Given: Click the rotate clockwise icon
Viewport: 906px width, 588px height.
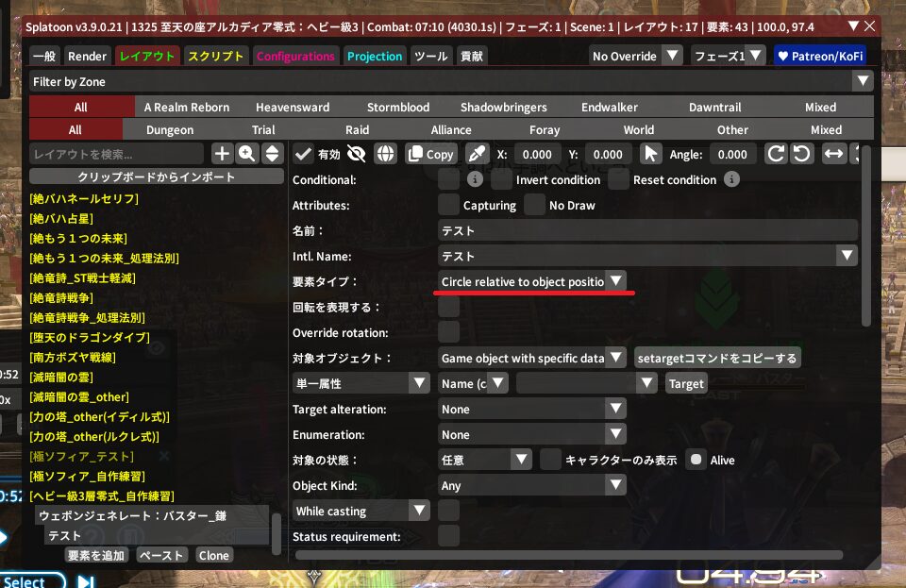Looking at the screenshot, I should tap(776, 154).
